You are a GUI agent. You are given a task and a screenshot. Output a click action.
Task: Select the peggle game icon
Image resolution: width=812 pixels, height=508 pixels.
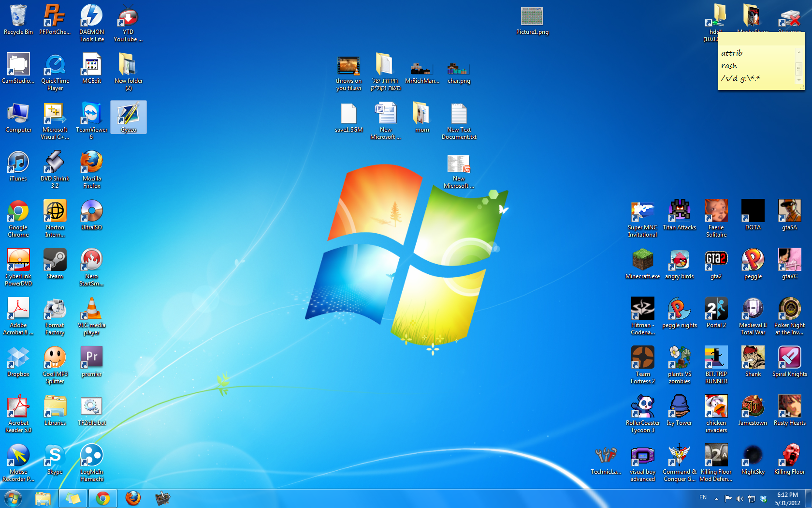pyautogui.click(x=753, y=264)
